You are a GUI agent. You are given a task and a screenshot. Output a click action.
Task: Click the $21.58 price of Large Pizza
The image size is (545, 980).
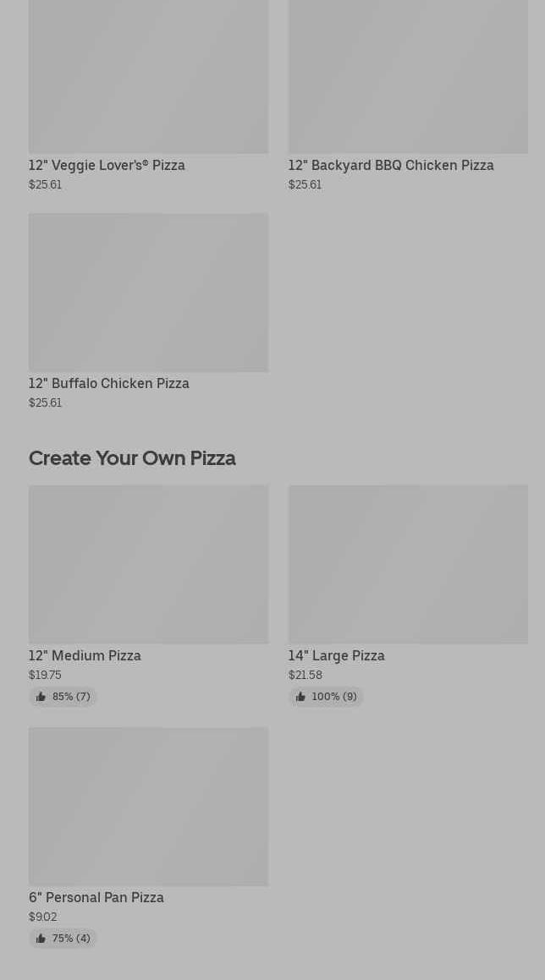pos(305,676)
